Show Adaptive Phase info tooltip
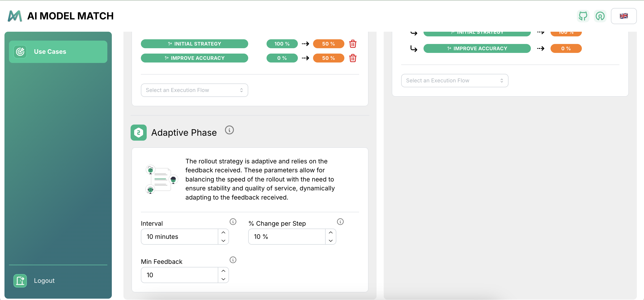The width and height of the screenshot is (644, 300). tap(229, 130)
